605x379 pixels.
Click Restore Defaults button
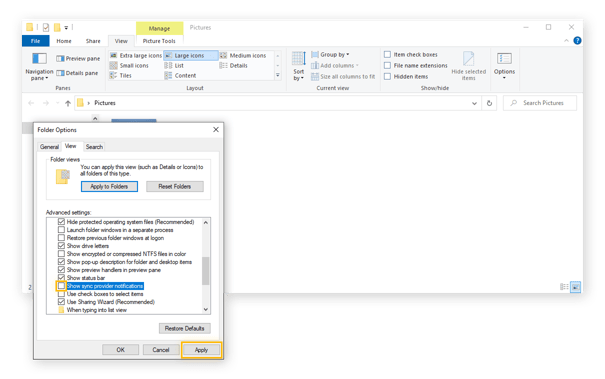(x=185, y=328)
